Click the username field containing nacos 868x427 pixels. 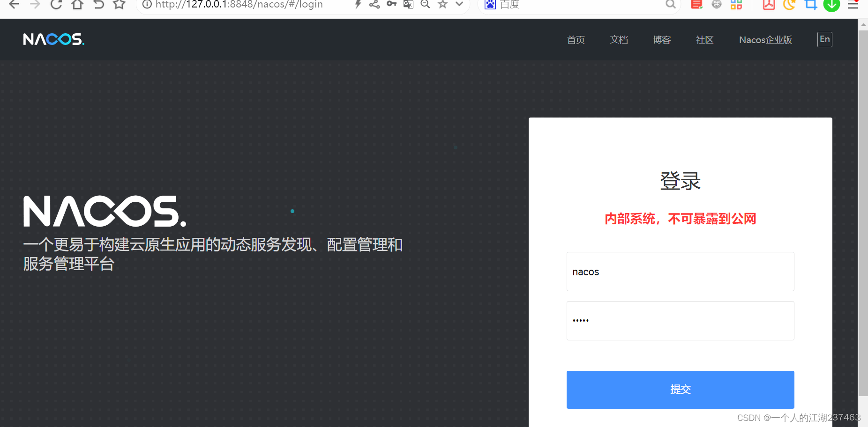(681, 272)
